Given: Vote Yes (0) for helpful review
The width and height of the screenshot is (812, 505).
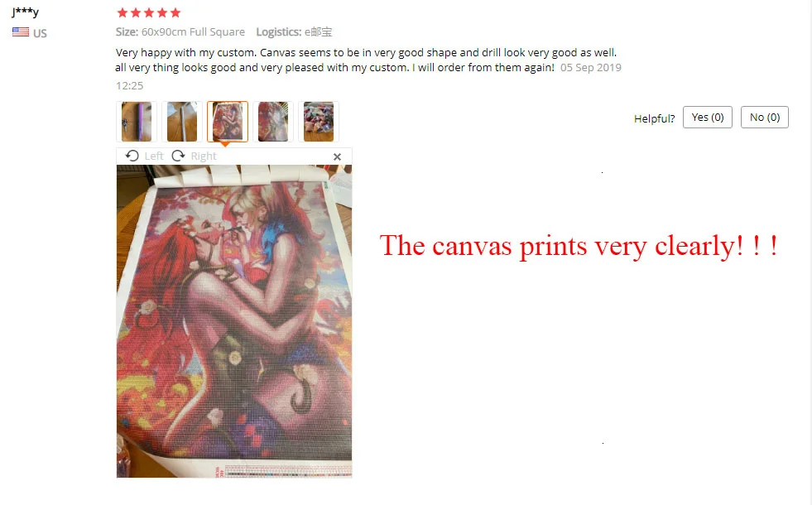Looking at the screenshot, I should [708, 117].
